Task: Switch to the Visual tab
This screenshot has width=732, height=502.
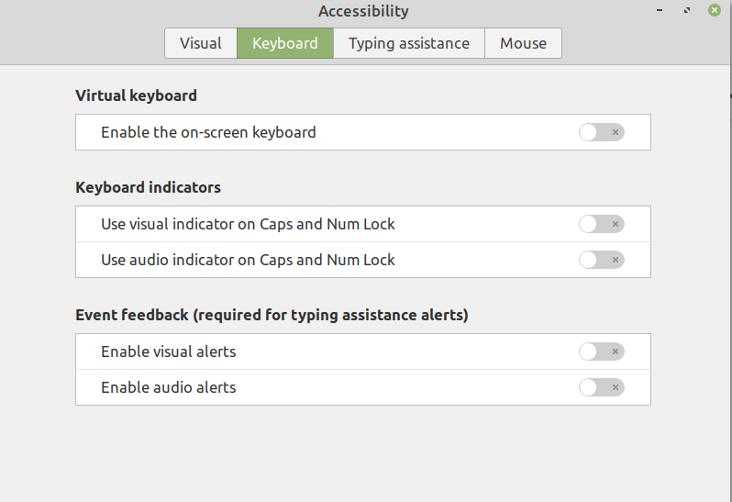Action: (x=201, y=43)
